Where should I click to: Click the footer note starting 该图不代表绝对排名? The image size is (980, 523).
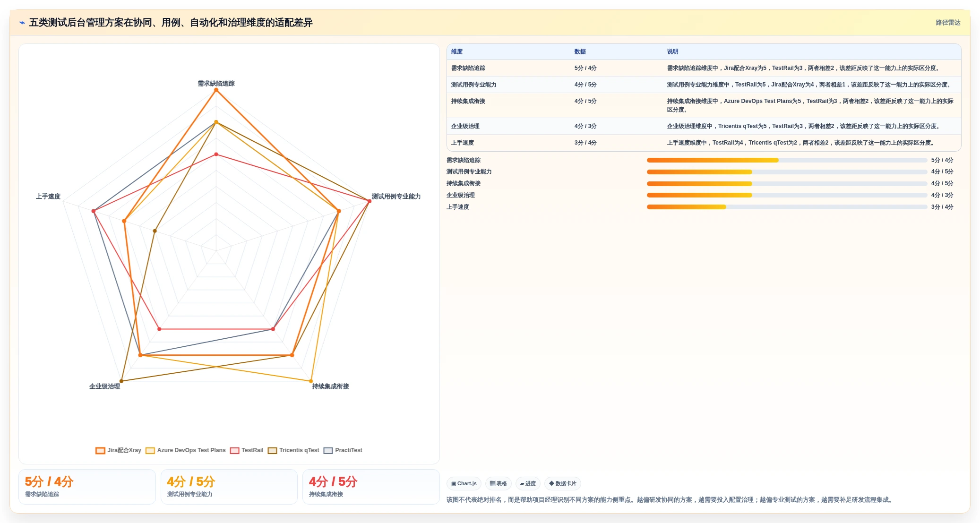click(670, 500)
